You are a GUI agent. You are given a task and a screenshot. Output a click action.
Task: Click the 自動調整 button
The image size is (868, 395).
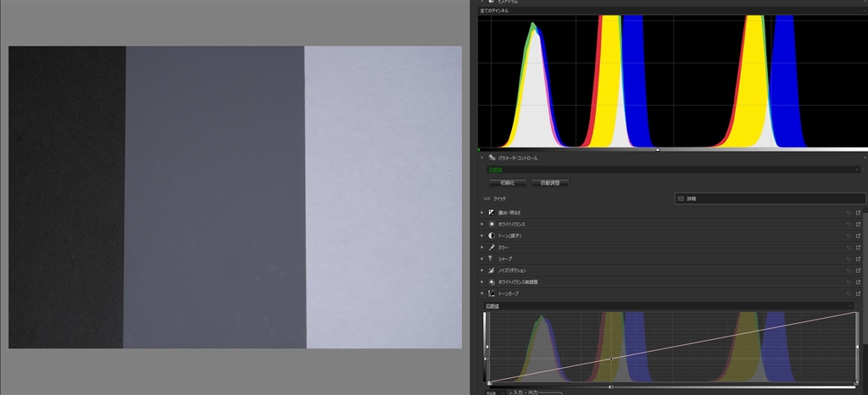(x=549, y=182)
